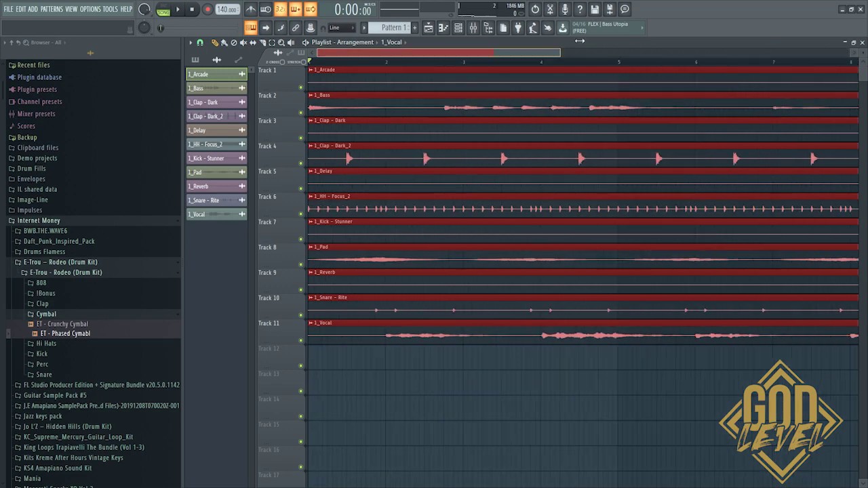Click the record button
This screenshot has height=488, width=868.
(208, 9)
